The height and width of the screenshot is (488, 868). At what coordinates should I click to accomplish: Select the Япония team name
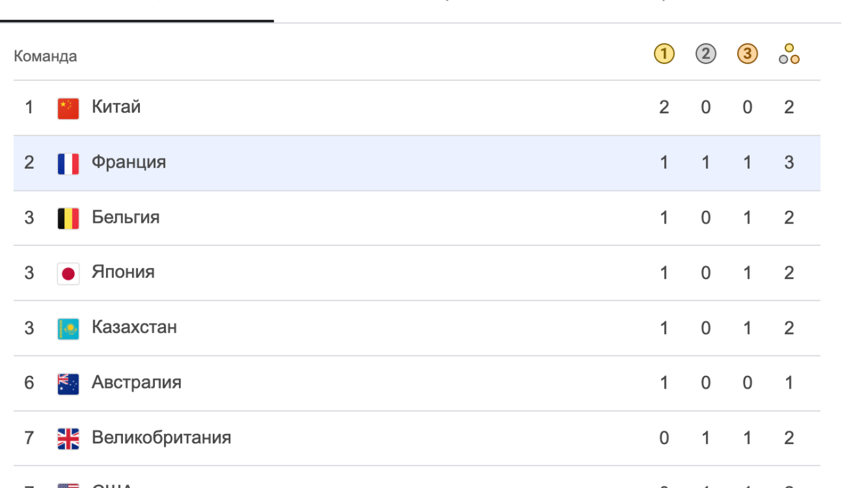tap(123, 272)
